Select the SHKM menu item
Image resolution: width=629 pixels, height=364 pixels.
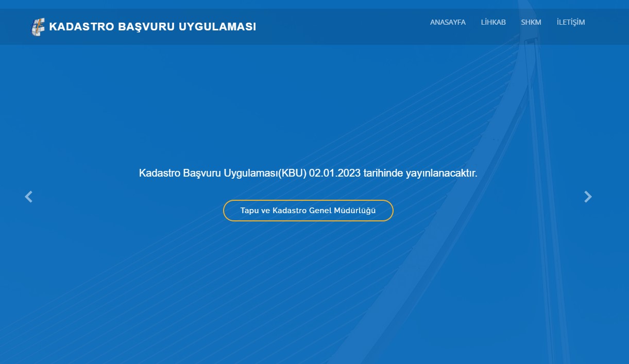pos(531,22)
